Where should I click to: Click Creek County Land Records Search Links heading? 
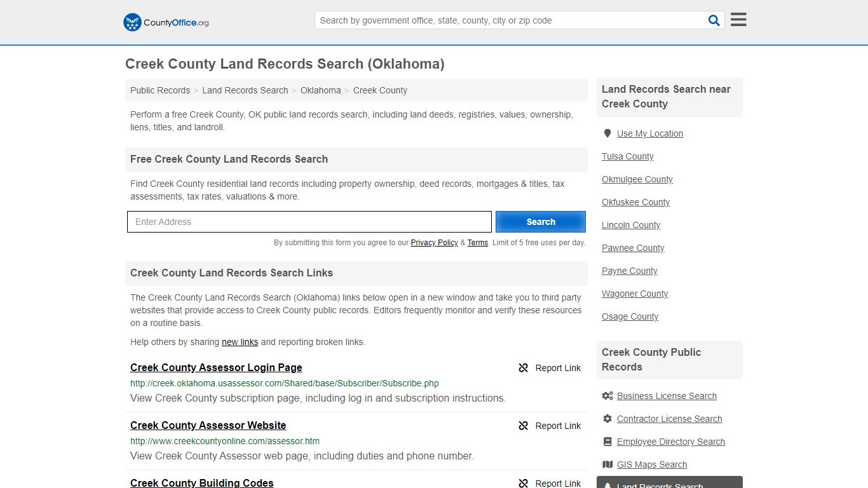click(x=231, y=273)
